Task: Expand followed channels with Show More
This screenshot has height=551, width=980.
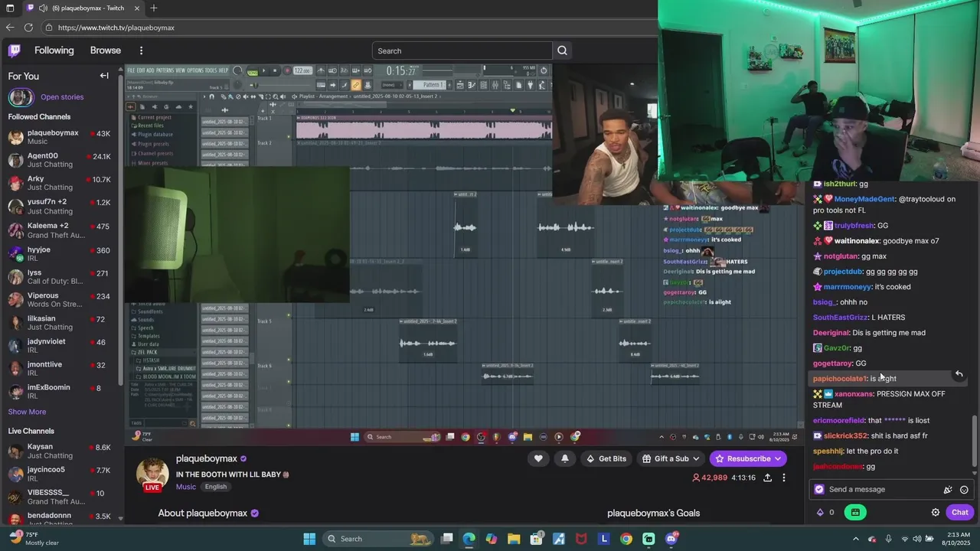Action: [x=27, y=412]
